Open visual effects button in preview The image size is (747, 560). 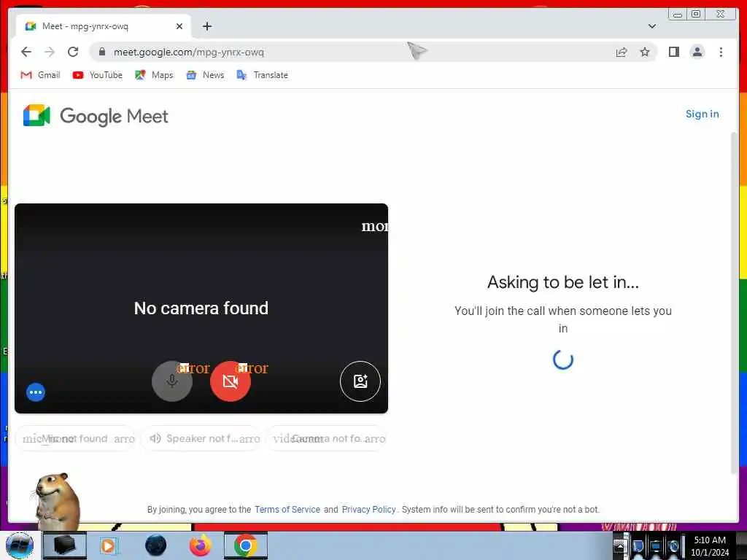pos(360,381)
